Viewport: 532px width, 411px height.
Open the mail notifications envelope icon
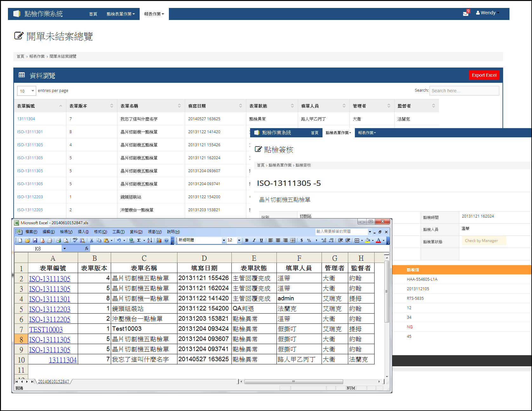(x=466, y=14)
